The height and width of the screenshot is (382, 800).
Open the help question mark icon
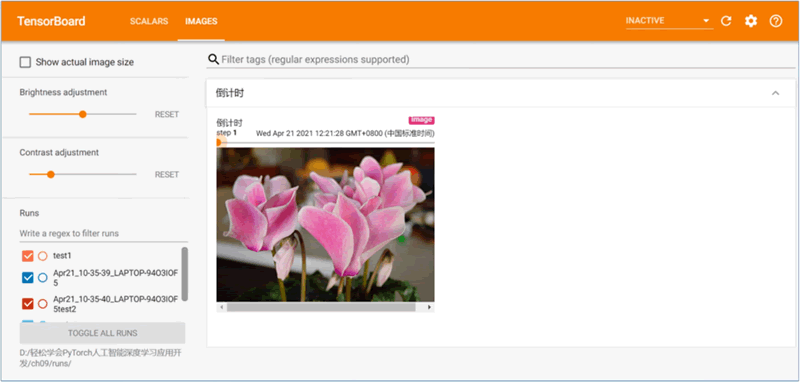point(776,21)
